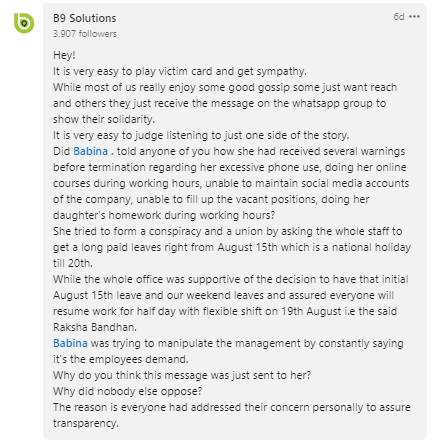Open the Babina mention before 'was trying to manipulate'
438x441 pixels.
70,343
